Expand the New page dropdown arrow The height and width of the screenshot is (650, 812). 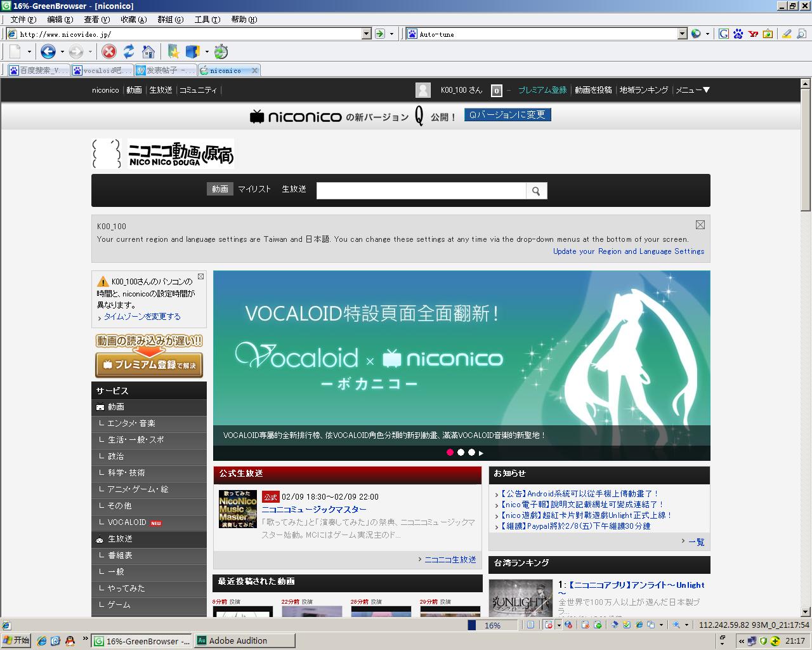(x=29, y=52)
